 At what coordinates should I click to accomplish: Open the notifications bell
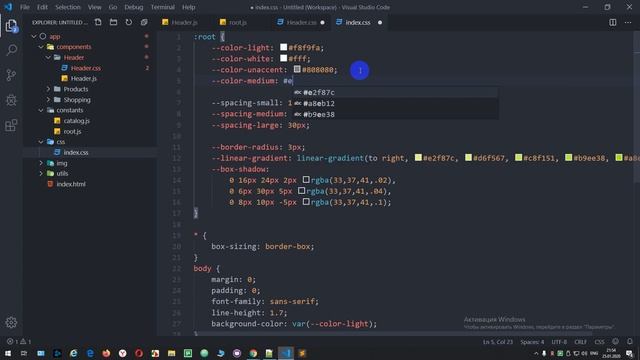(630, 341)
